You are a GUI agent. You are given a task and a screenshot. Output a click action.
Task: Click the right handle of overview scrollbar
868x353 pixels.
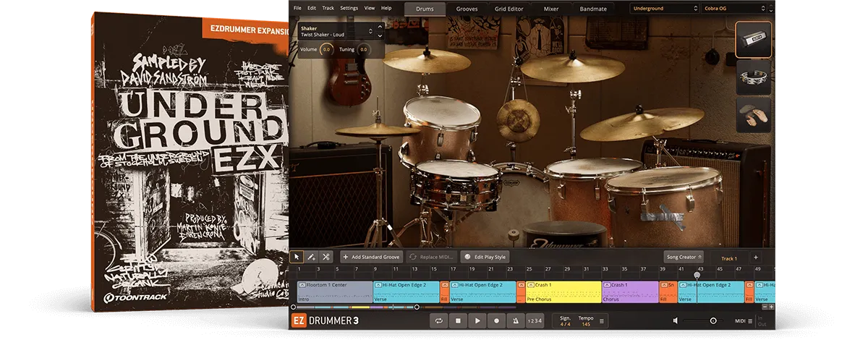click(417, 307)
